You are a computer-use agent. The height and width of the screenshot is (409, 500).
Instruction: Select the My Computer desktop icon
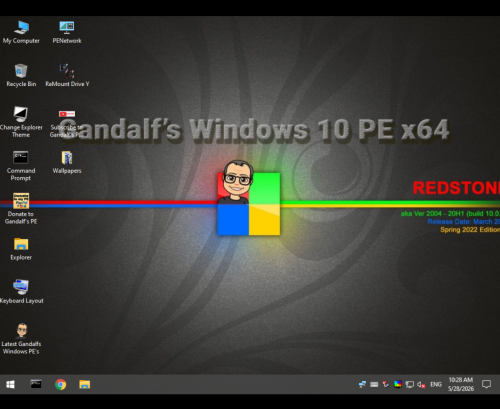click(21, 32)
